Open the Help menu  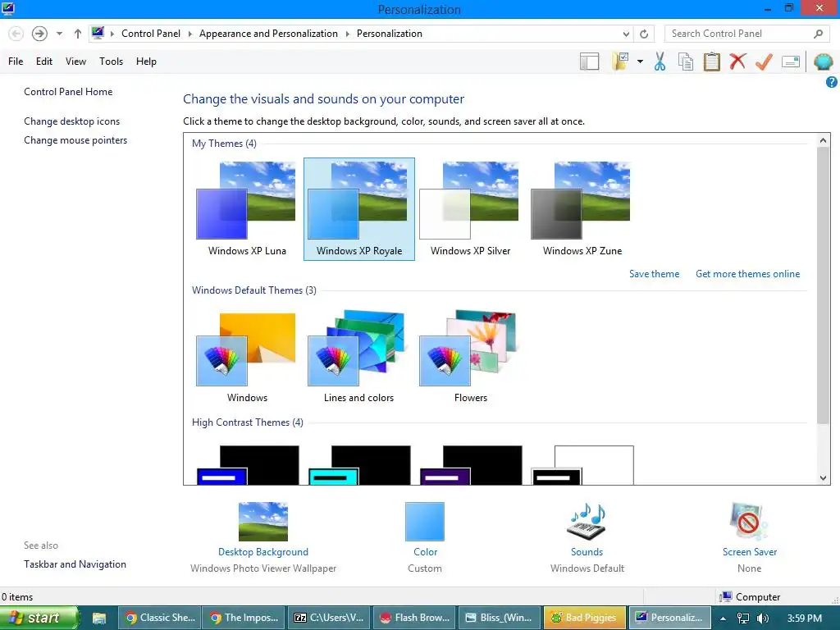tap(146, 62)
